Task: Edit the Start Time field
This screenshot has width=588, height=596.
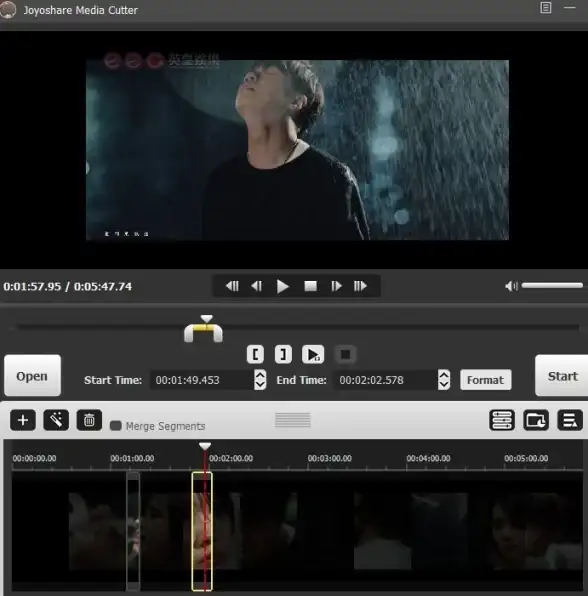Action: [202, 380]
